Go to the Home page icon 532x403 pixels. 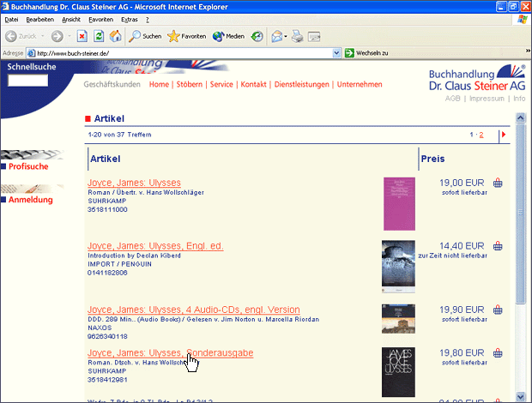pos(115,36)
